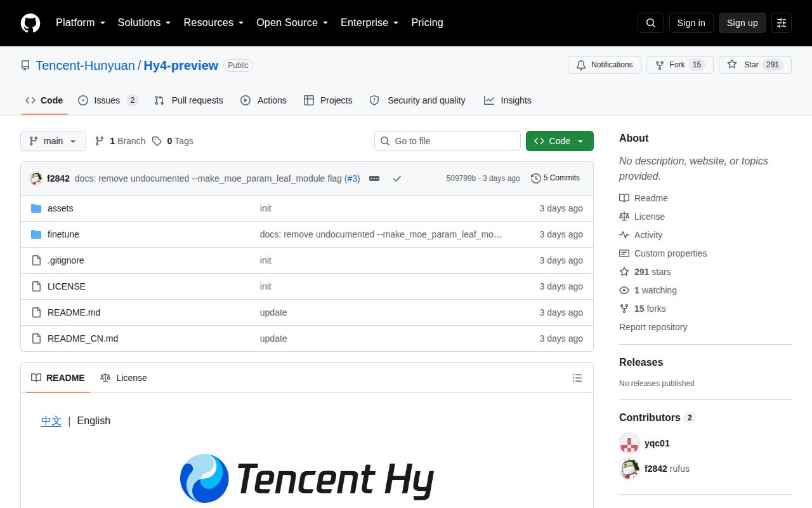The width and height of the screenshot is (812, 508).
Task: Open the 5 Commits history link
Action: [x=555, y=178]
